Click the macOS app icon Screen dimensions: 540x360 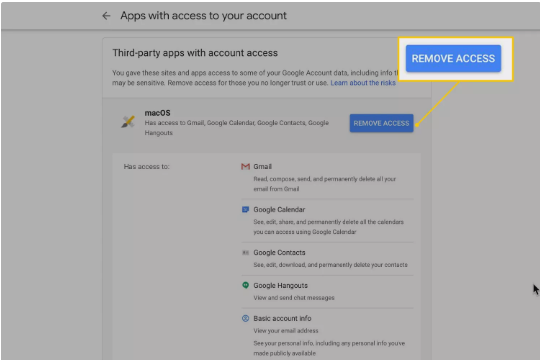pos(128,122)
